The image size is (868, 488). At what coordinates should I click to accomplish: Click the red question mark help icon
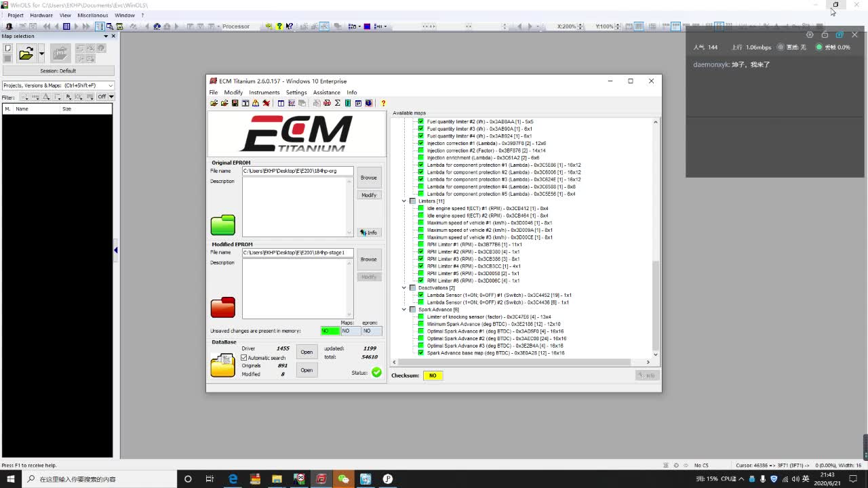click(383, 103)
